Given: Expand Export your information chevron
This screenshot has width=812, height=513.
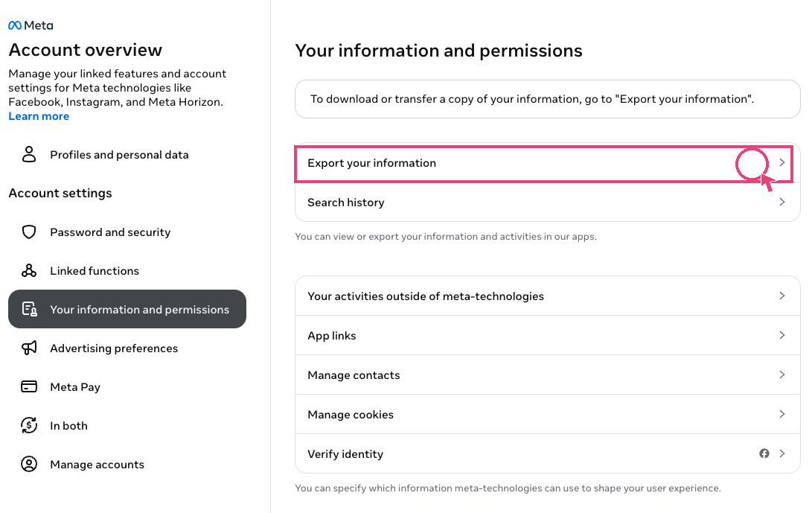Looking at the screenshot, I should click(x=782, y=163).
